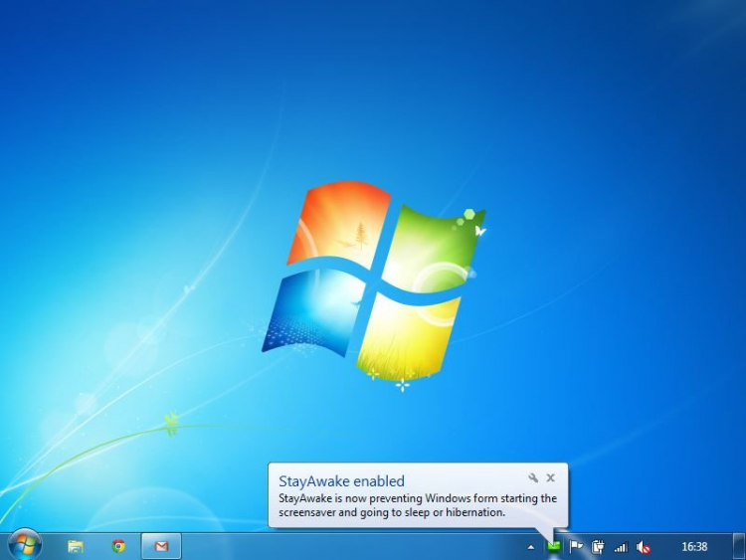Click the balloon text about preventing screensaver
Screen dimensions: 746x560
click(418, 505)
